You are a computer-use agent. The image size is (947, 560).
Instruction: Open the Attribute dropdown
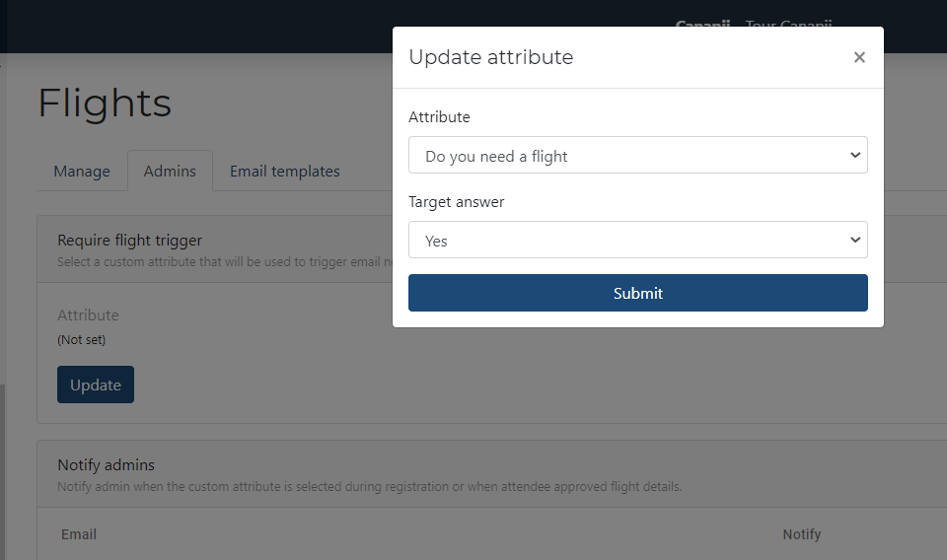click(637, 156)
